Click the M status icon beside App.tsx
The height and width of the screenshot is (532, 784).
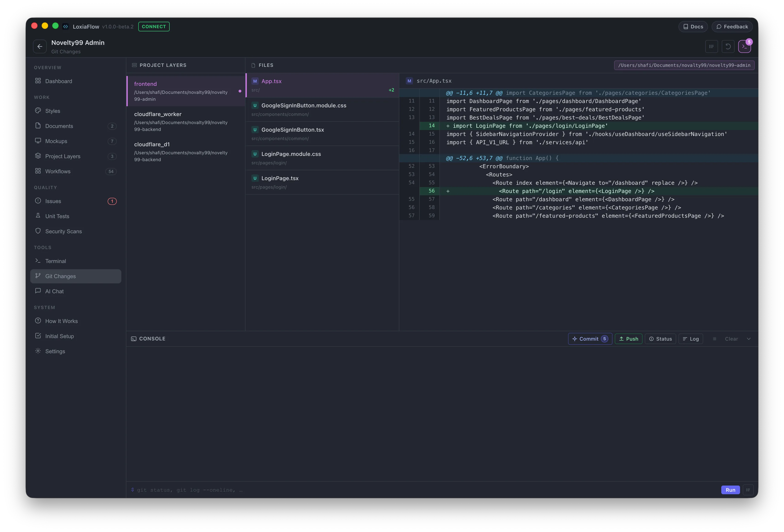pos(255,81)
